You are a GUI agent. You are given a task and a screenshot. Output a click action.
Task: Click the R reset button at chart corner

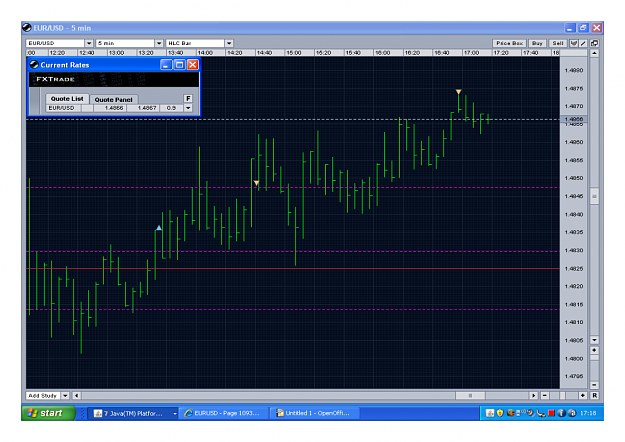594,395
